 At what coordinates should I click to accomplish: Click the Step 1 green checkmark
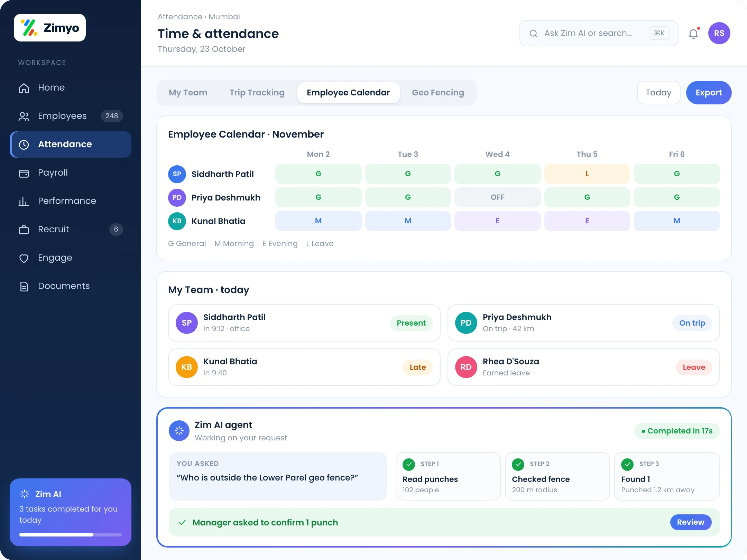(409, 464)
